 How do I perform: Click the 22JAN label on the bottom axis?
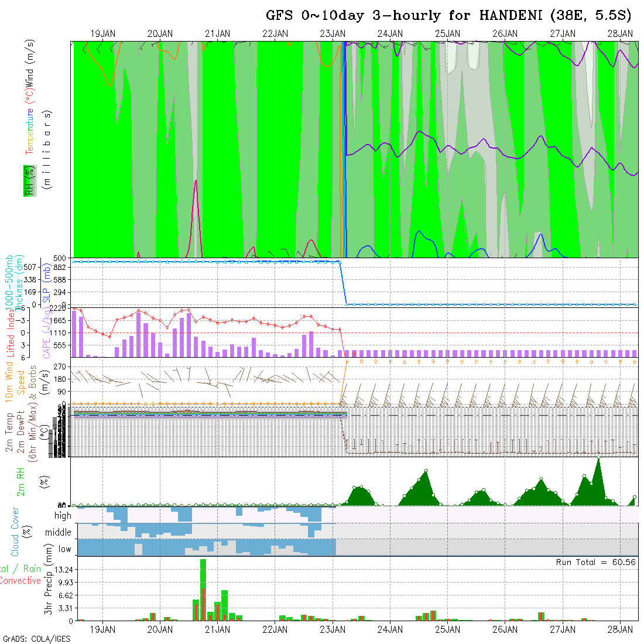pyautogui.click(x=275, y=629)
